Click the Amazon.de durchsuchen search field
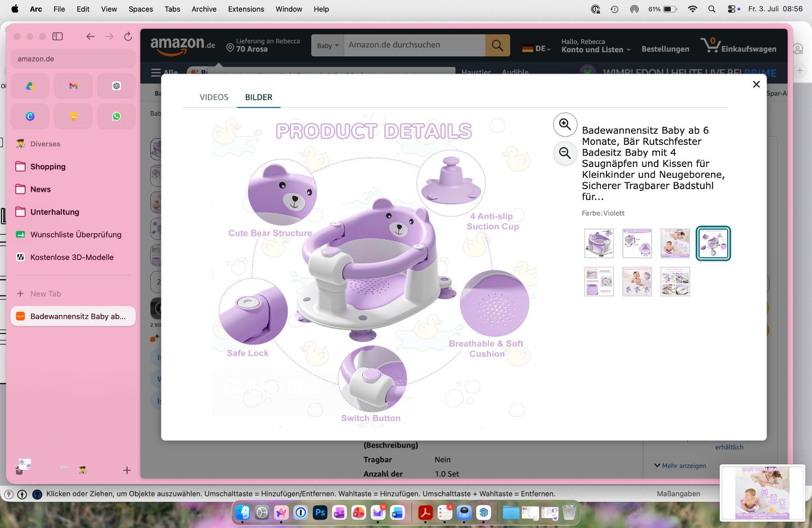 [x=415, y=45]
